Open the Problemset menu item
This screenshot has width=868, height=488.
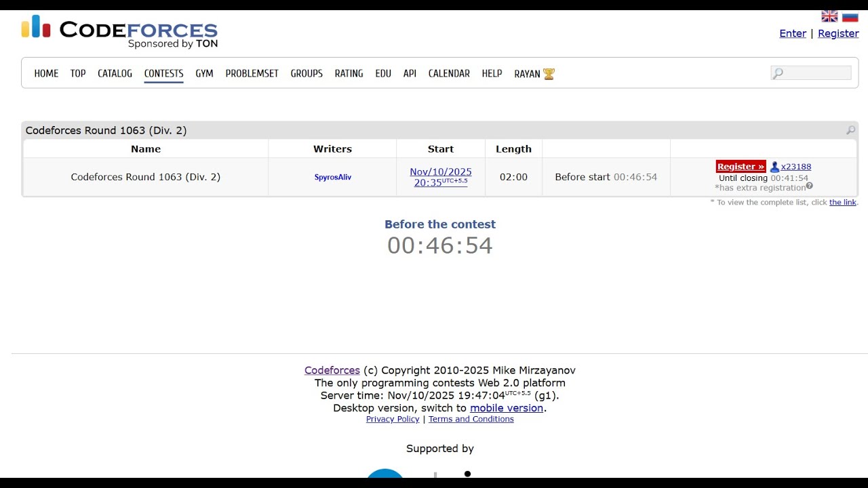point(252,73)
